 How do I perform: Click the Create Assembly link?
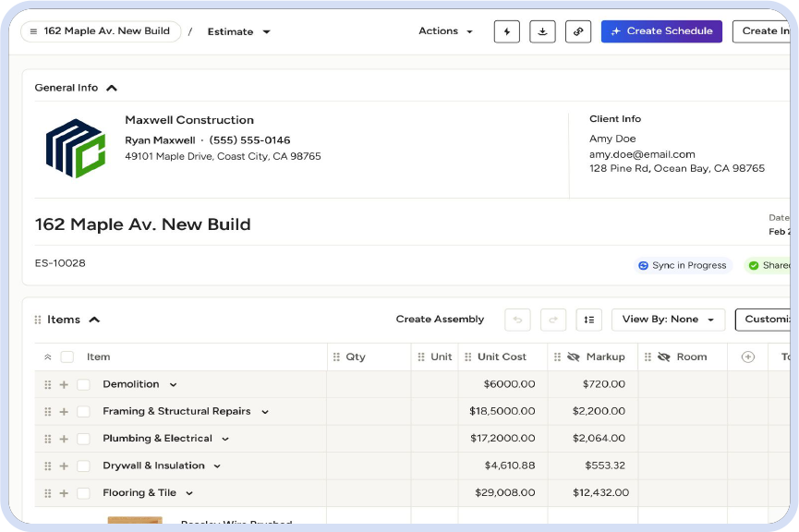440,320
